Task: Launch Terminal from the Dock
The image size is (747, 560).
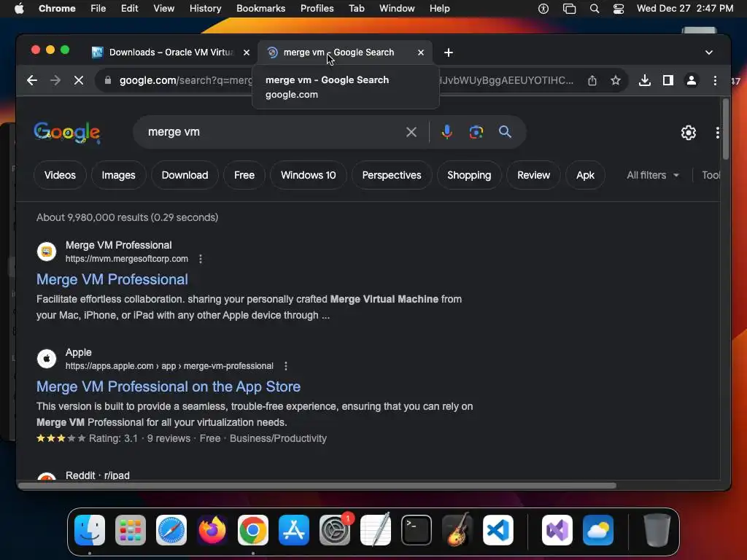Action: (x=417, y=530)
